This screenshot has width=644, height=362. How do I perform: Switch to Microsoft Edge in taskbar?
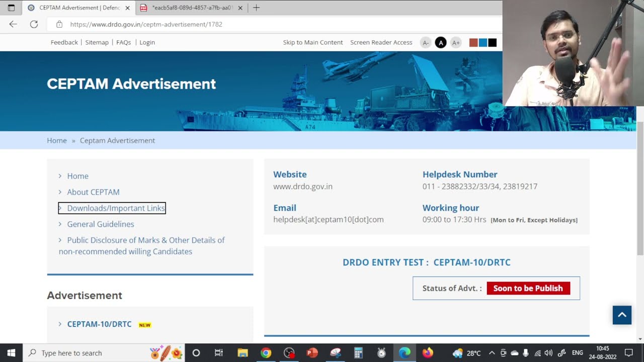click(x=405, y=353)
